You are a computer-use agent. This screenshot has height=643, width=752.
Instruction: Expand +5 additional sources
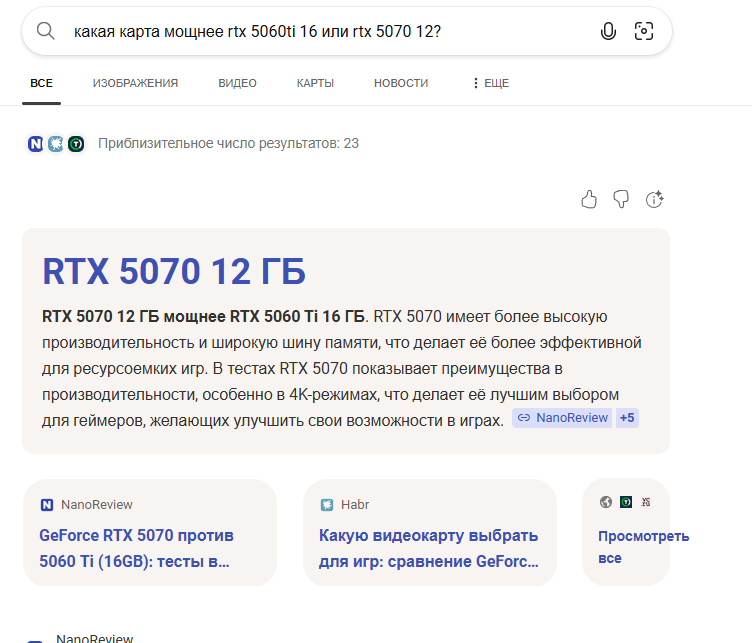tap(627, 418)
